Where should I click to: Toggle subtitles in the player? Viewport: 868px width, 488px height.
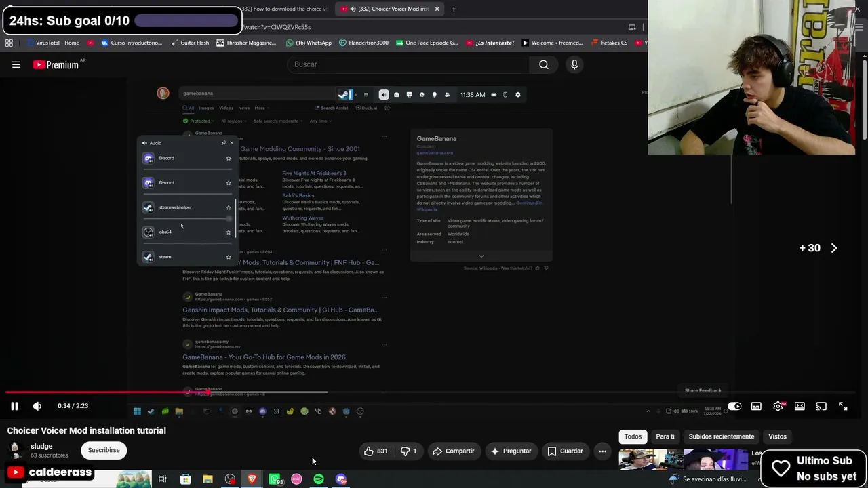[756, 406]
